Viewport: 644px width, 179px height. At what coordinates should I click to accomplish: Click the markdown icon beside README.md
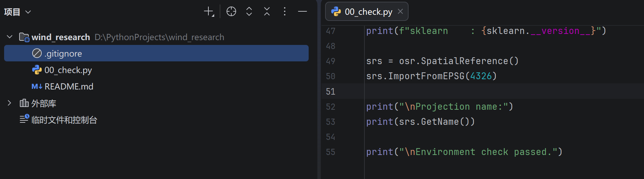point(37,86)
